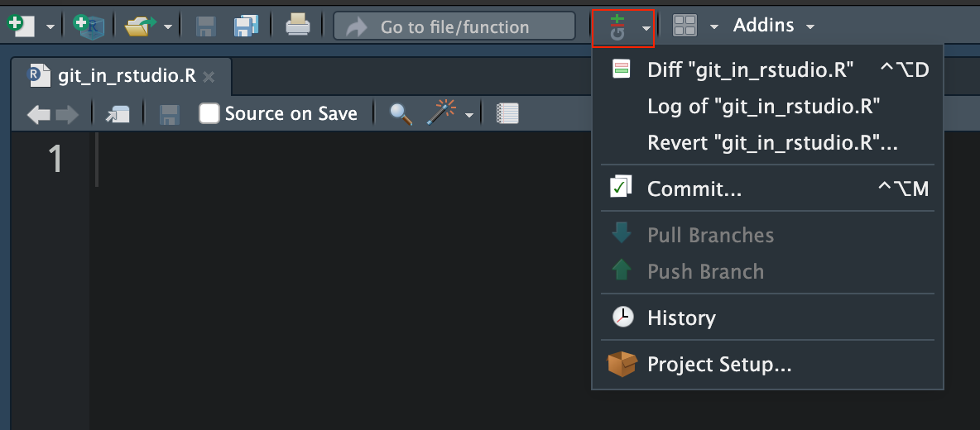980x430 pixels.
Task: Click the Save All files icon
Action: click(x=247, y=26)
